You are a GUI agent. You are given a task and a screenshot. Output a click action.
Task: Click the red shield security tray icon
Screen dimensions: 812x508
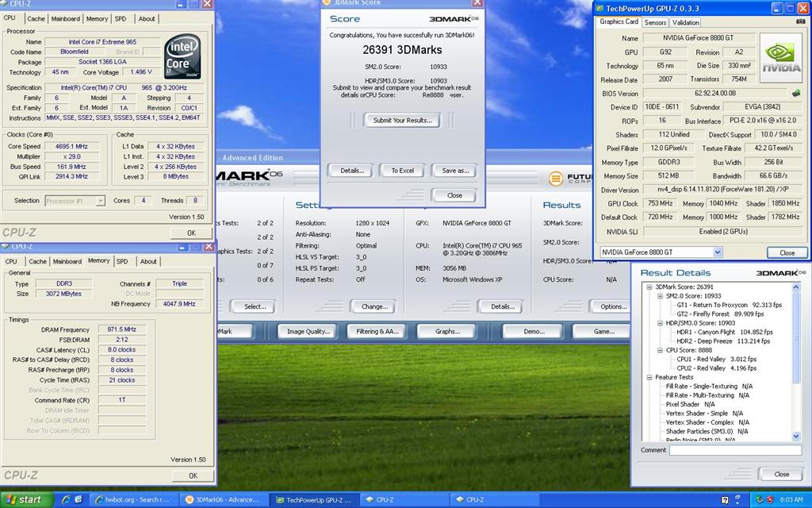click(x=770, y=500)
